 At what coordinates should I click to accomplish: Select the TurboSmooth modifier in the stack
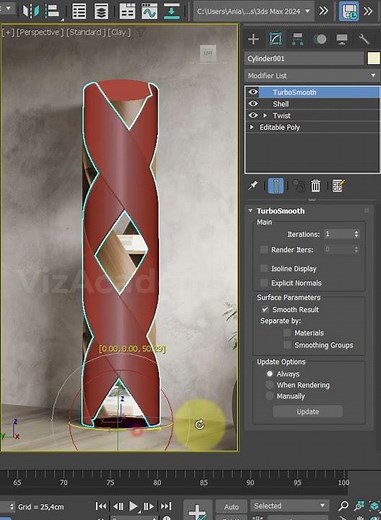point(294,92)
